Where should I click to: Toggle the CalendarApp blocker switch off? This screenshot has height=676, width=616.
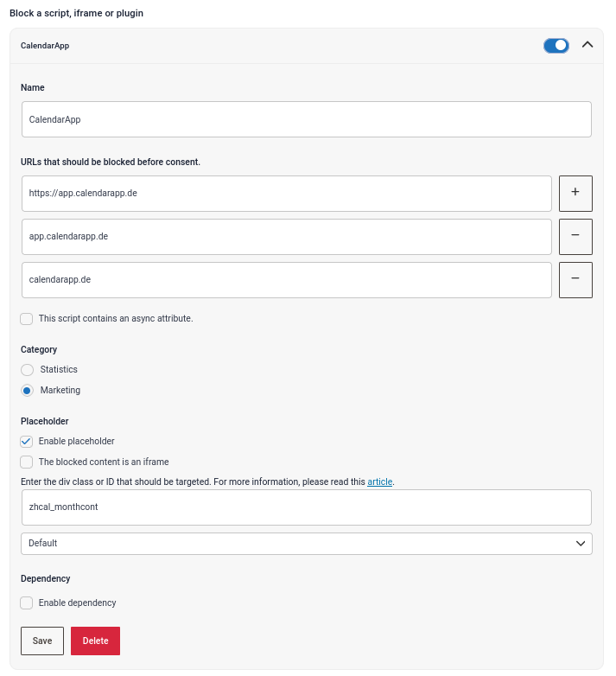[556, 45]
